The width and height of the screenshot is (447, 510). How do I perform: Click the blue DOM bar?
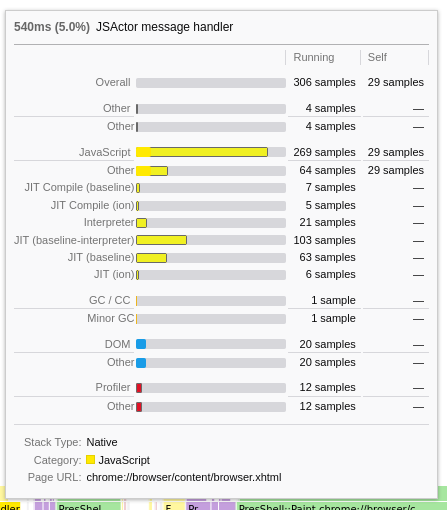211,344
